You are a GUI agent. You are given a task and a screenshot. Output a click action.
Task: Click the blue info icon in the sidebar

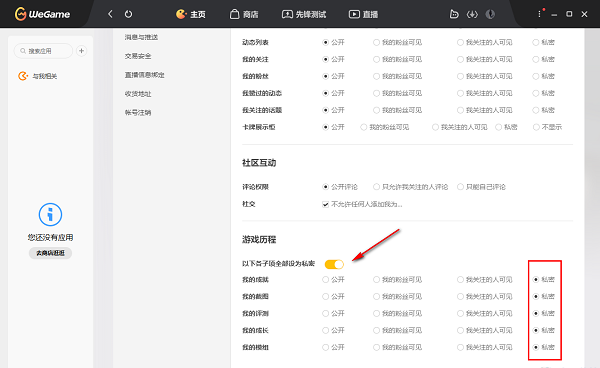pyautogui.click(x=50, y=214)
